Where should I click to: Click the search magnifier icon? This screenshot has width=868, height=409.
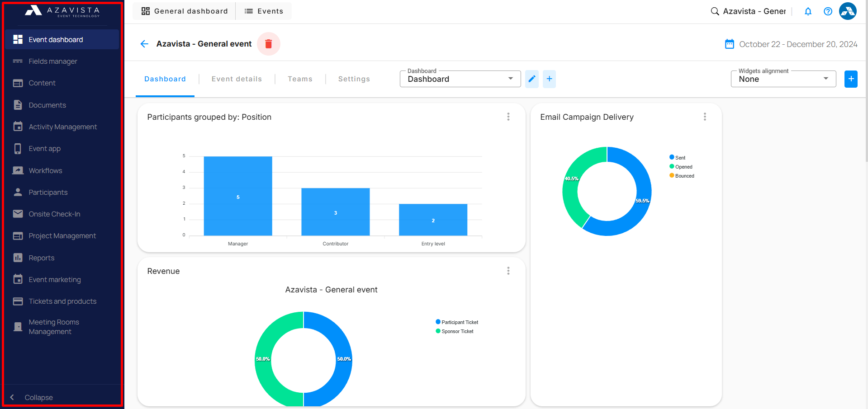click(x=715, y=11)
